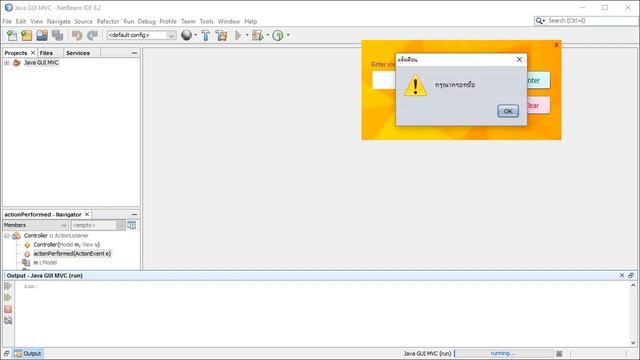Switch to the Services tab
Image resolution: width=640 pixels, height=360 pixels.
78,53
